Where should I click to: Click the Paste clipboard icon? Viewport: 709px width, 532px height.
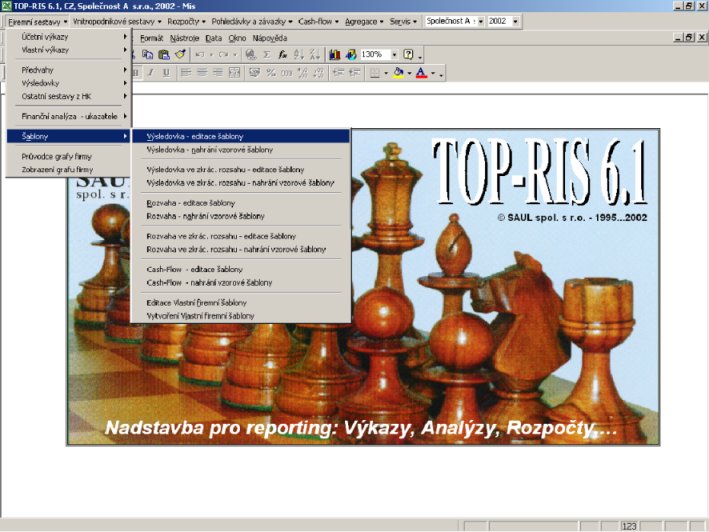pos(164,55)
